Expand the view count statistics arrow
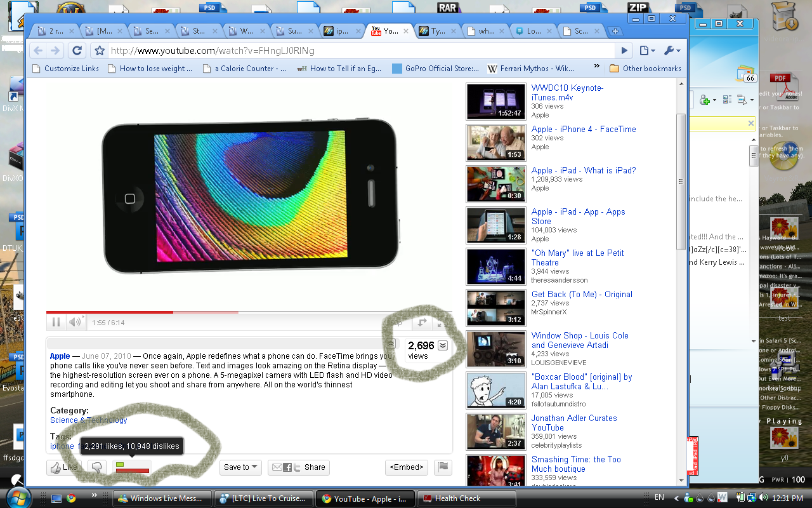The height and width of the screenshot is (508, 812). tap(443, 345)
